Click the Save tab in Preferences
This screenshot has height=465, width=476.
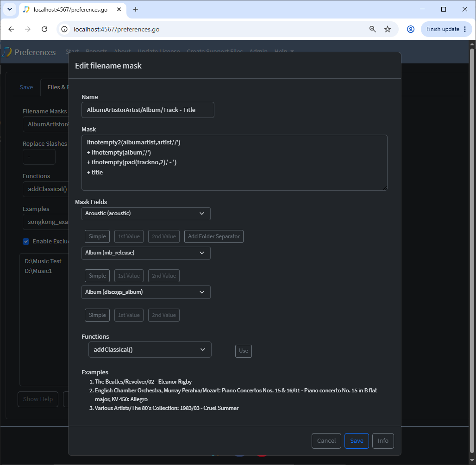pos(26,87)
